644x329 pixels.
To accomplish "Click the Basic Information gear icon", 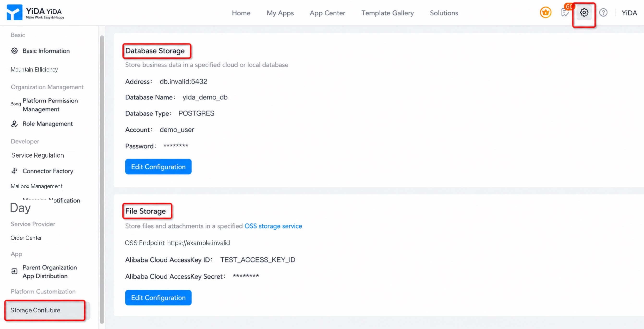I will point(14,51).
